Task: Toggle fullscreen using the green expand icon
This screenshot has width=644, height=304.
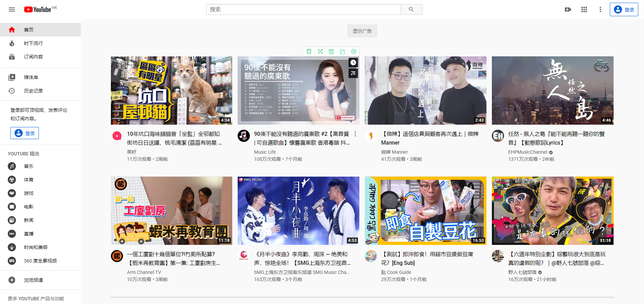Action: 320,51
